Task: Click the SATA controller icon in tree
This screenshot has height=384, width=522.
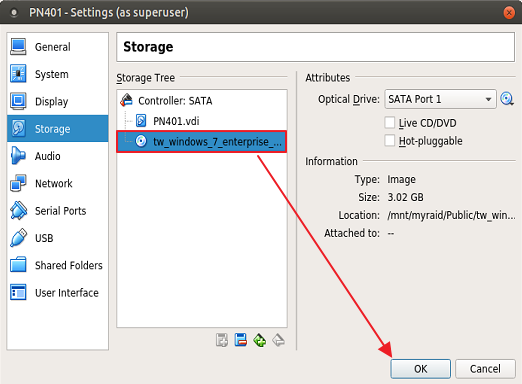Action: [127, 100]
